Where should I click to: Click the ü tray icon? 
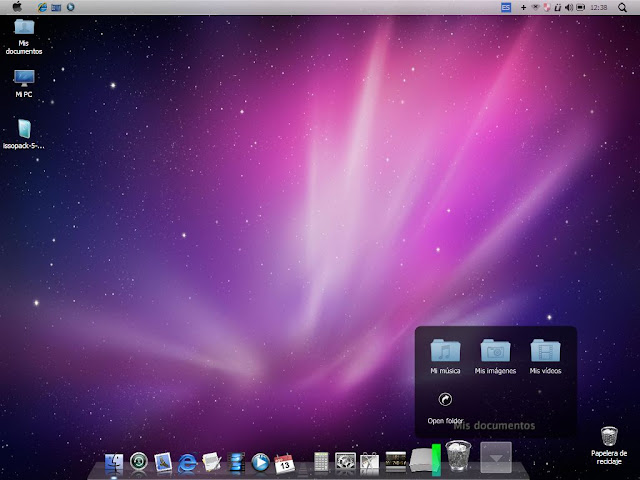pyautogui.click(x=558, y=7)
